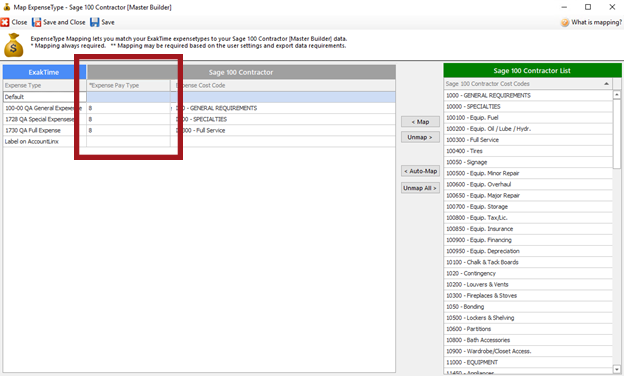Click the What is mapping help icon
The height and width of the screenshot is (376, 624).
tap(565, 23)
